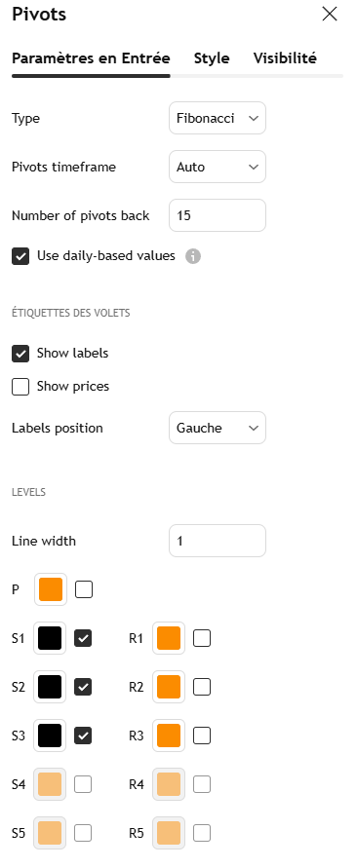Uncheck Use daily-based values checkbox
This screenshot has width=357, height=868.
pyautogui.click(x=20, y=256)
